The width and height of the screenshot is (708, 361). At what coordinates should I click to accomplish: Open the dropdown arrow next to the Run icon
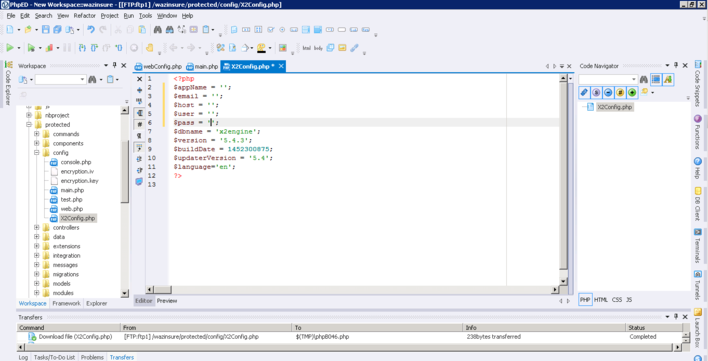point(19,48)
